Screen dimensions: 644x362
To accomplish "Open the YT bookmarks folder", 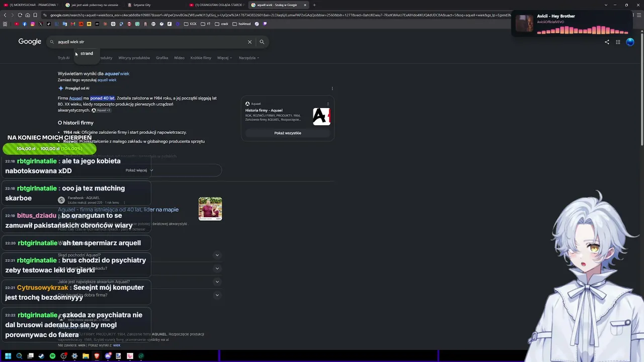I will click(x=206, y=24).
